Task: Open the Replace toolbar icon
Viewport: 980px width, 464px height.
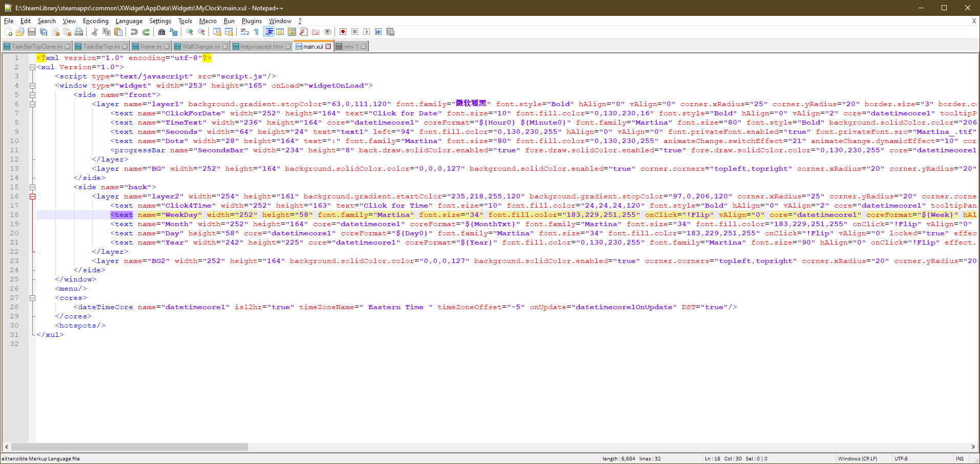Action: 174,32
